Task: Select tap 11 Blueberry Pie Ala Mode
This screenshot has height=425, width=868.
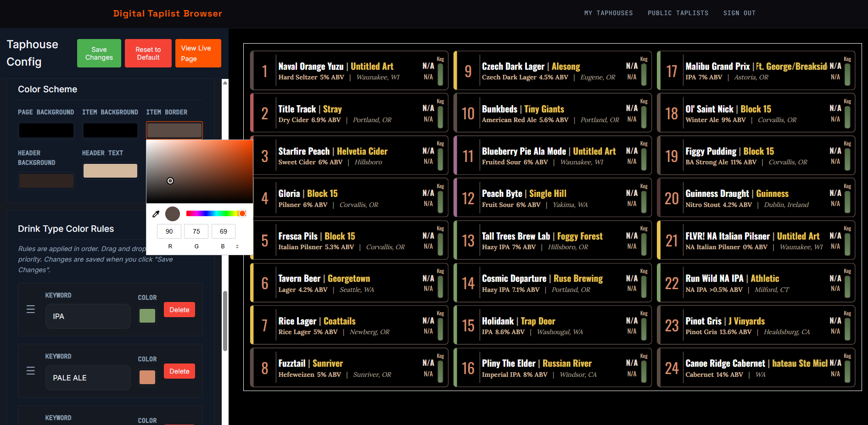Action: (x=553, y=155)
